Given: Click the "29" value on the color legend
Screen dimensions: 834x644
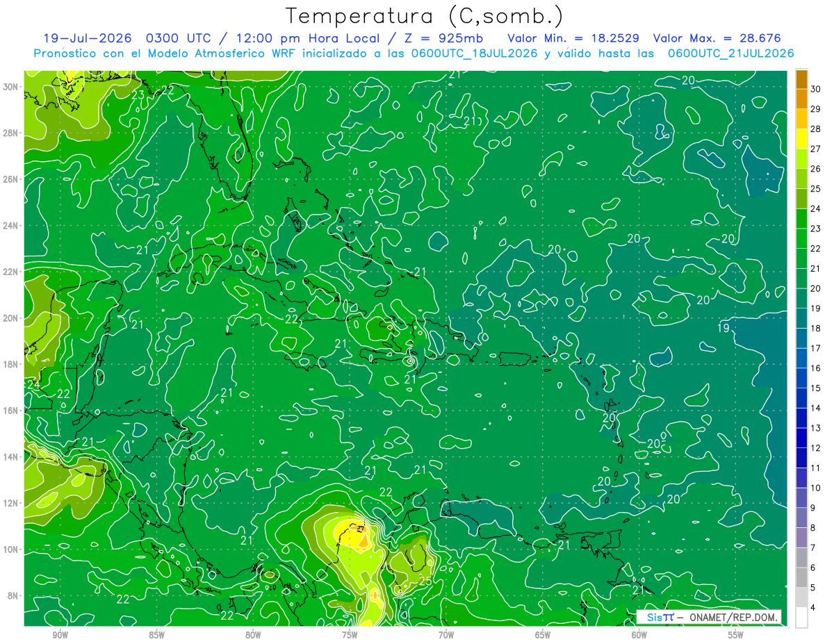Looking at the screenshot, I should (x=815, y=109).
